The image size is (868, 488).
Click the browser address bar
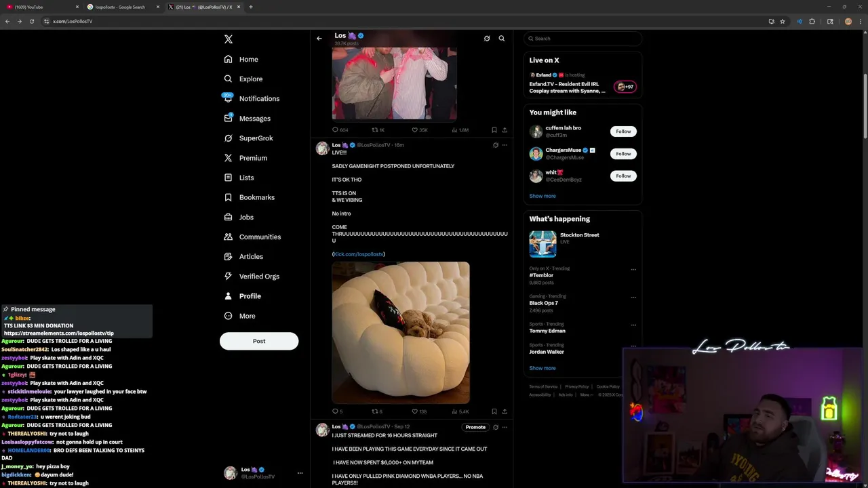[x=407, y=21]
